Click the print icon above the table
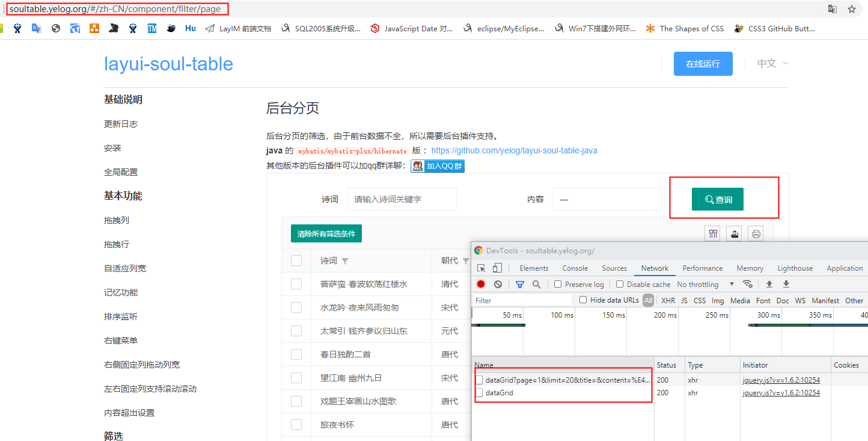This screenshot has width=868, height=441. [x=756, y=233]
